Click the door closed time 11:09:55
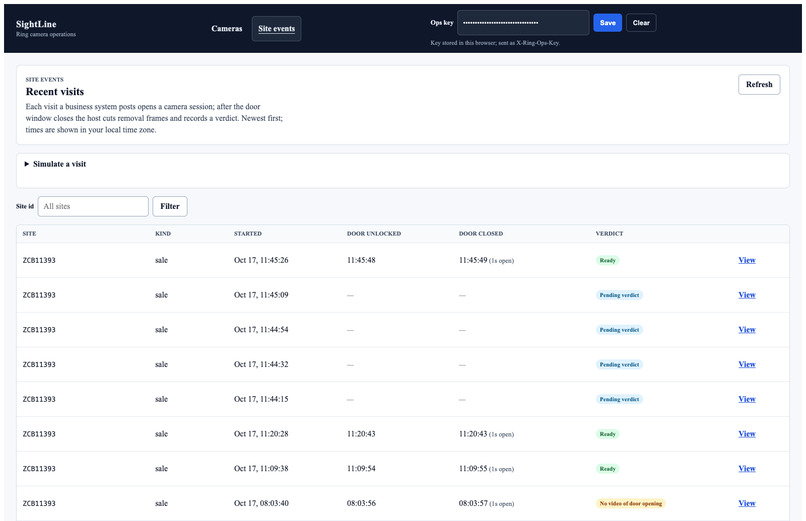 (473, 468)
